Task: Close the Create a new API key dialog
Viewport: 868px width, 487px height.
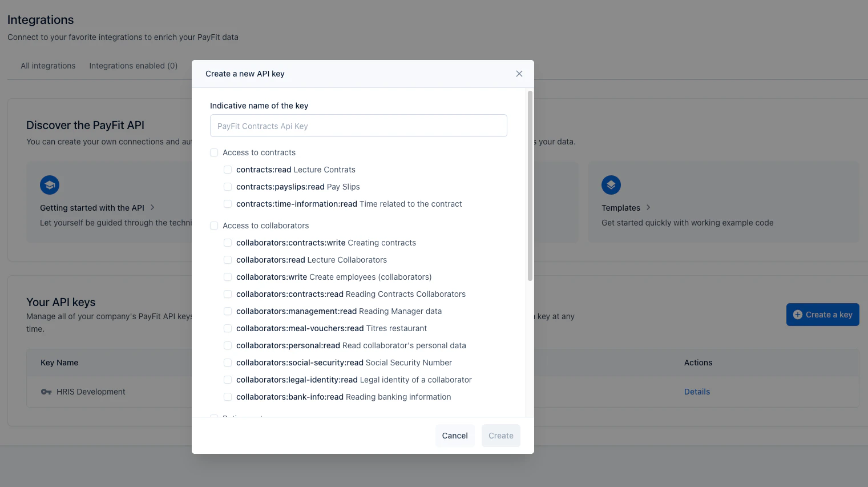Action: tap(519, 73)
